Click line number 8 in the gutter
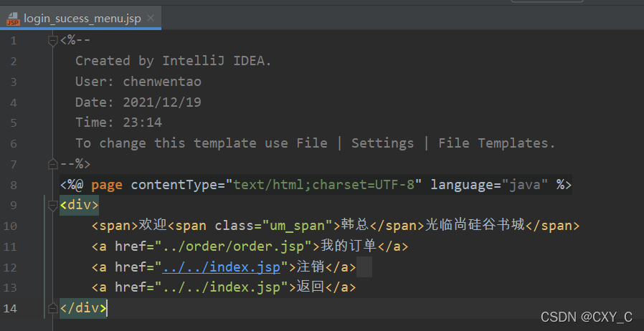 [x=14, y=185]
